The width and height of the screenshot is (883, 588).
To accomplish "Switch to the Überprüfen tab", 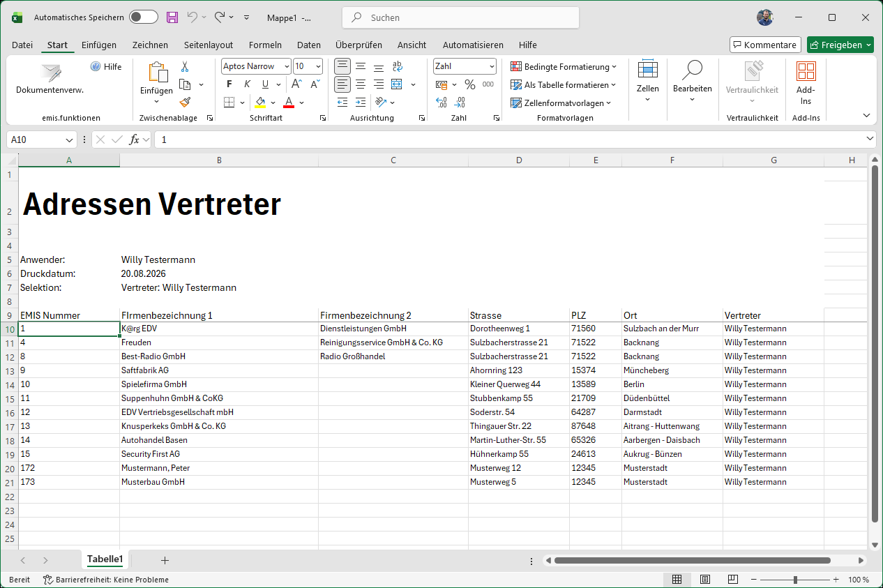I will click(x=359, y=45).
